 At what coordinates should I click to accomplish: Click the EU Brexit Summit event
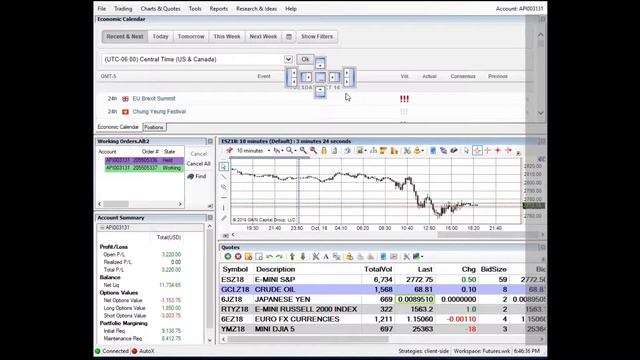(154, 98)
